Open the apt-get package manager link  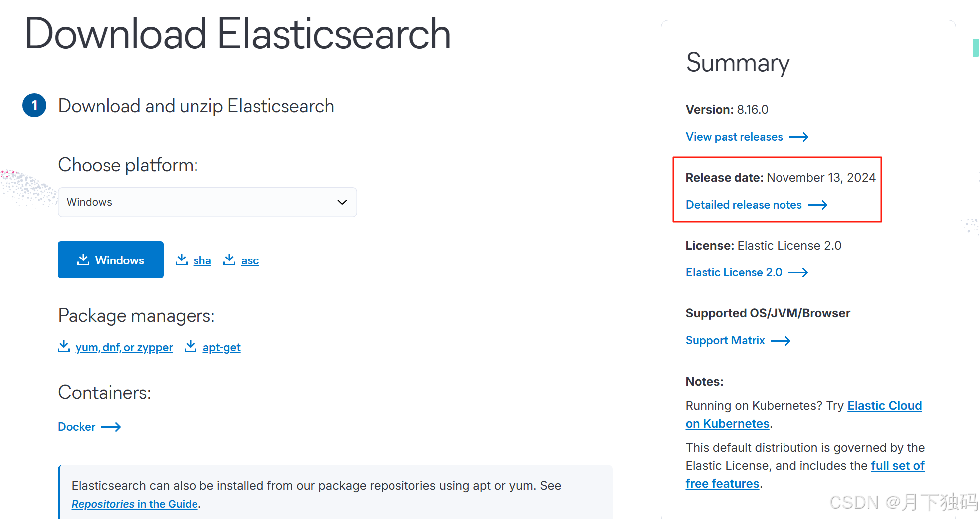(x=221, y=347)
